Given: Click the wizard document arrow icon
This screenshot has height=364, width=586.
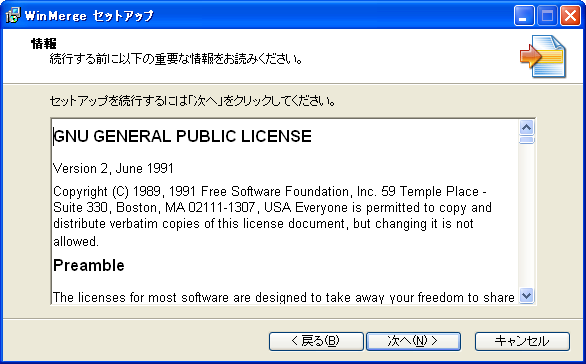Looking at the screenshot, I should point(543,56).
